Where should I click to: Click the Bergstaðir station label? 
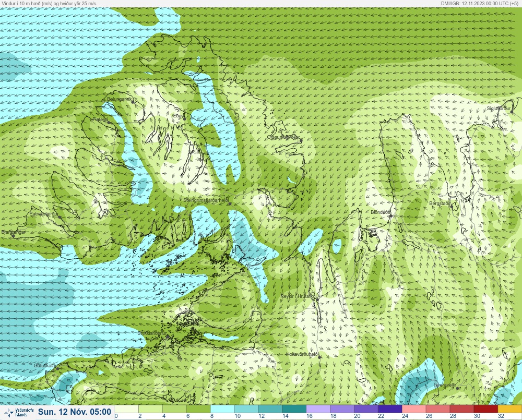[440, 203]
